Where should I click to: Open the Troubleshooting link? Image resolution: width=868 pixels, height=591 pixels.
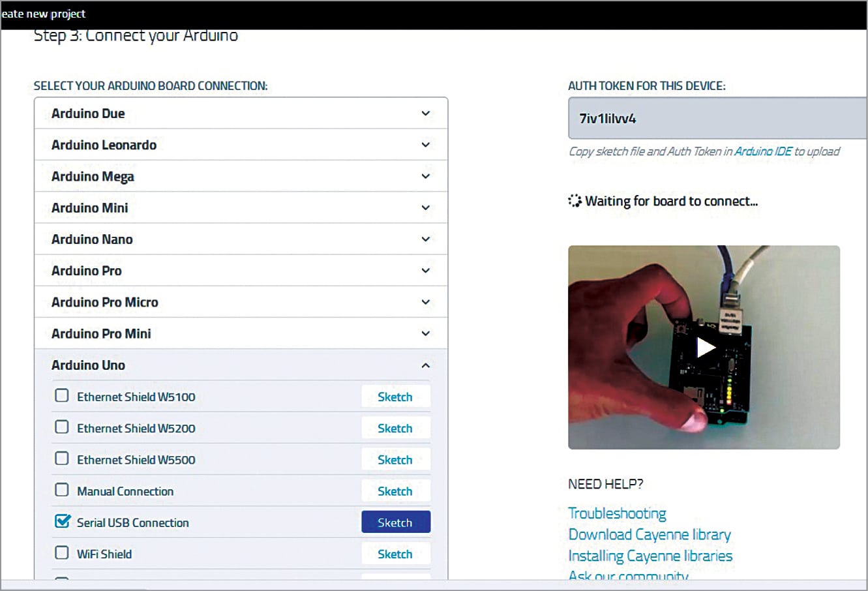(617, 513)
